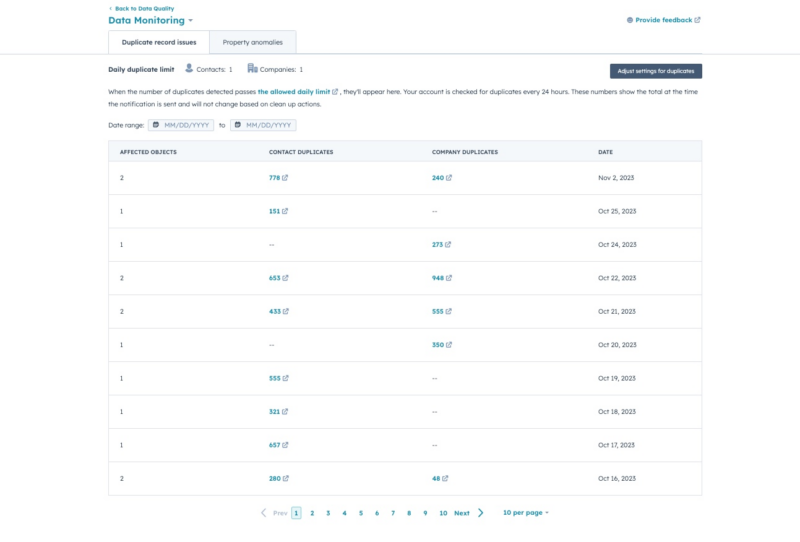Open the external link icon beside 350
Viewport: 800px width, 542px height.
coord(449,344)
